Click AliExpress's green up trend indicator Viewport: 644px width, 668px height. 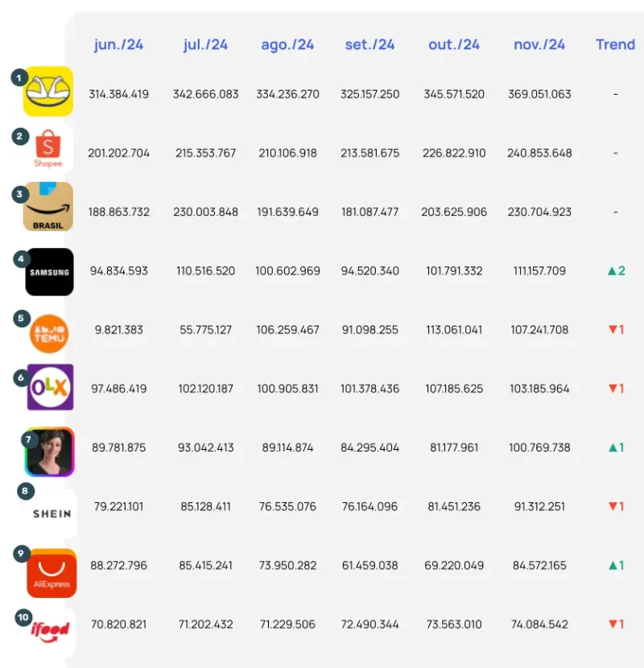coord(612,566)
